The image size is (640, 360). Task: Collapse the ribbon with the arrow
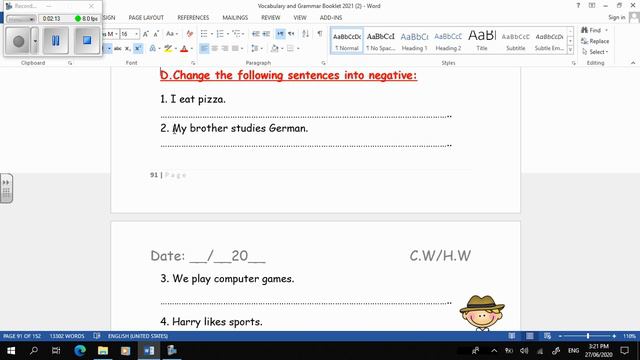click(x=633, y=63)
